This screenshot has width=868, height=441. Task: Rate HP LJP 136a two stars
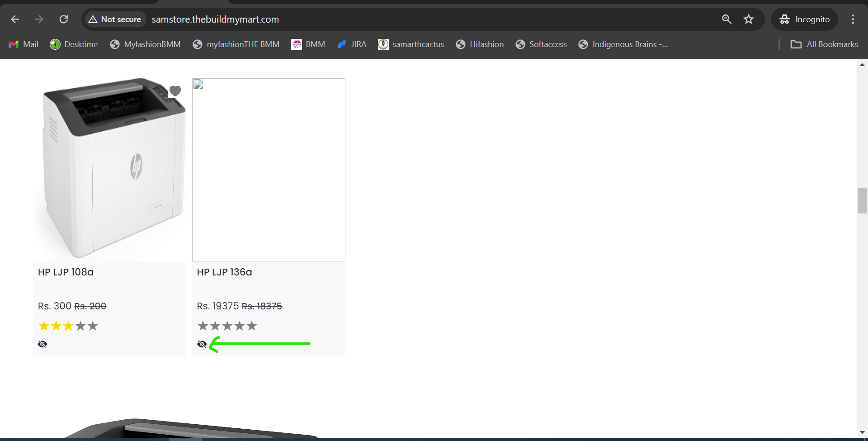click(215, 326)
